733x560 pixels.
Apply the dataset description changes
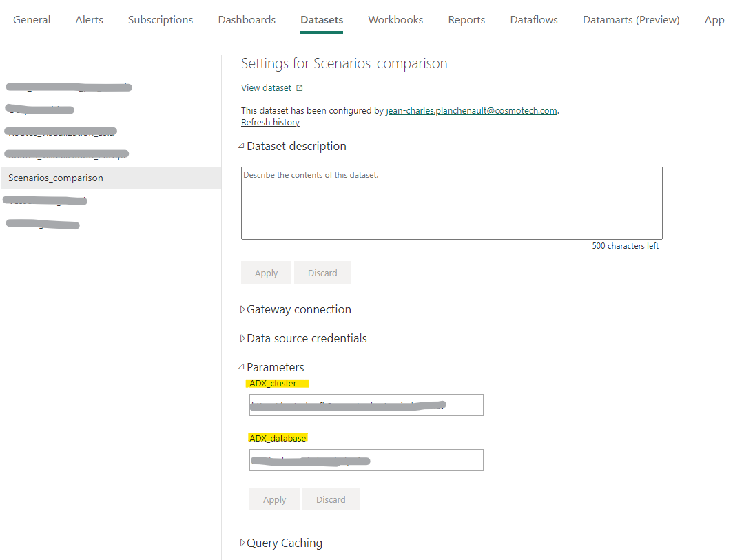pos(266,272)
